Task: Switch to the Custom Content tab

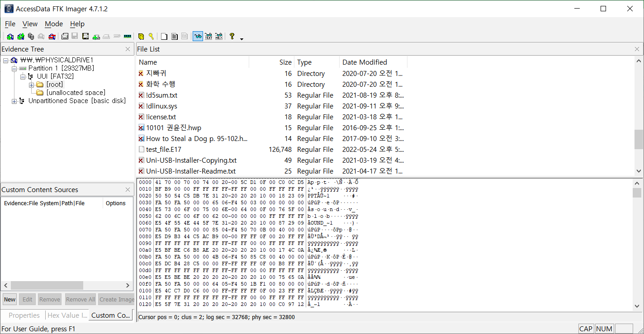Action: pyautogui.click(x=111, y=315)
